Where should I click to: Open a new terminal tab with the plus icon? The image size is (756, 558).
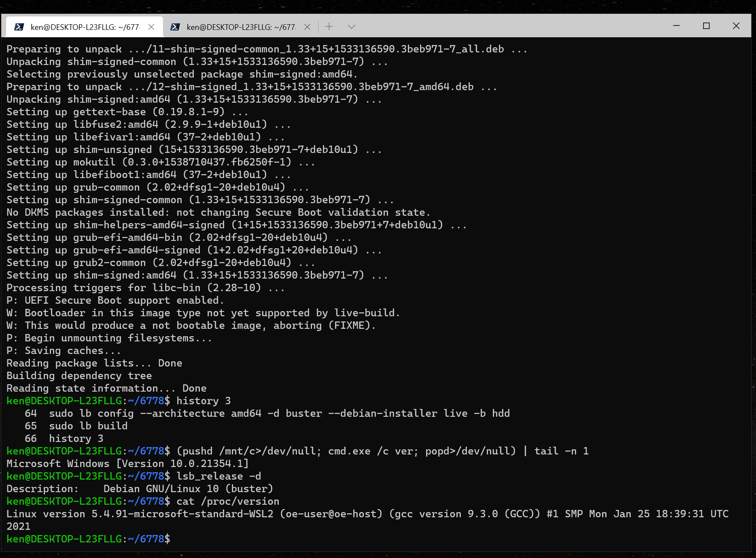point(329,26)
